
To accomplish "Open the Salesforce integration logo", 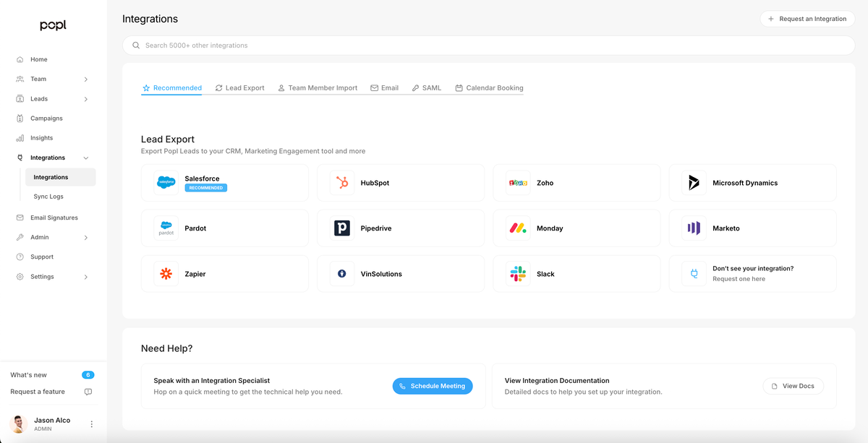I will pos(166,183).
